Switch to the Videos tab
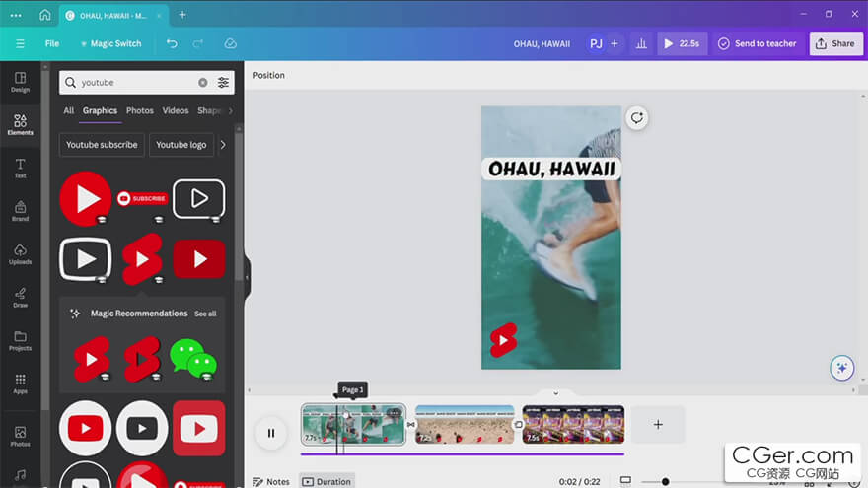Viewport: 868px width, 488px height. coord(176,110)
